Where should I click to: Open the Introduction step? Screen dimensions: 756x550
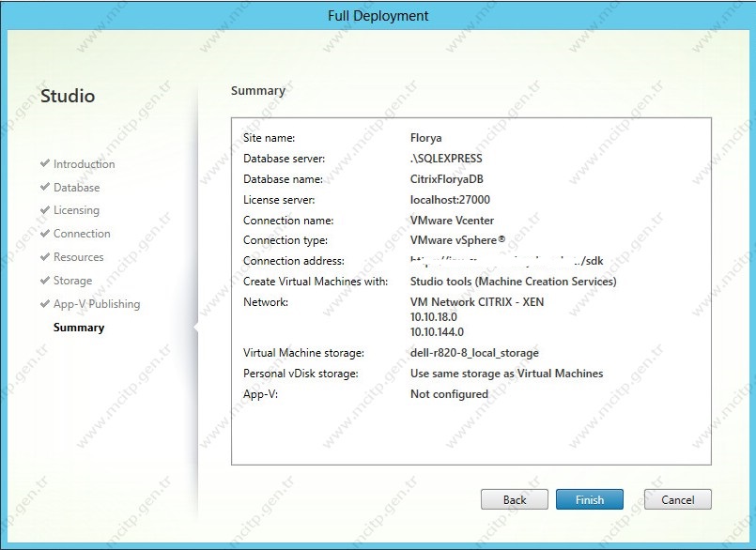pos(84,164)
